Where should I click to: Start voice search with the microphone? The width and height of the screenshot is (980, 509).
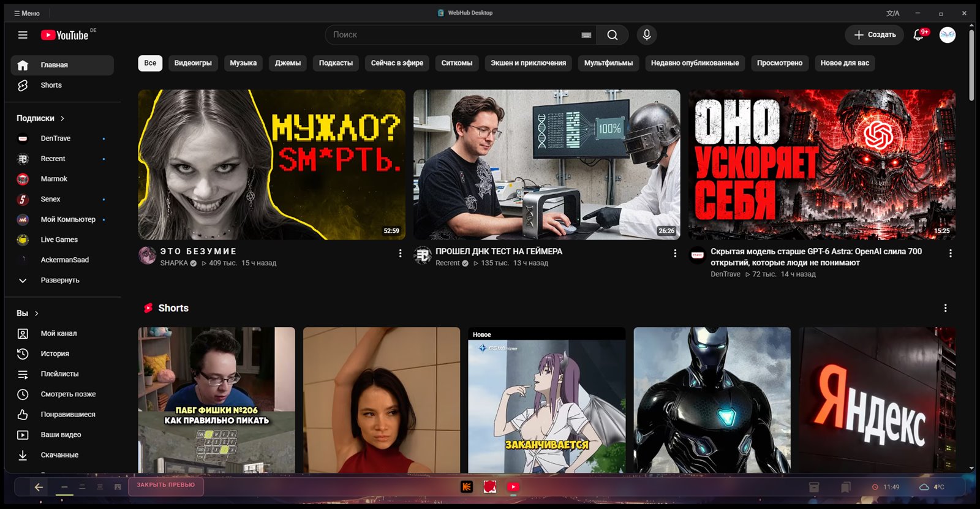(x=646, y=35)
